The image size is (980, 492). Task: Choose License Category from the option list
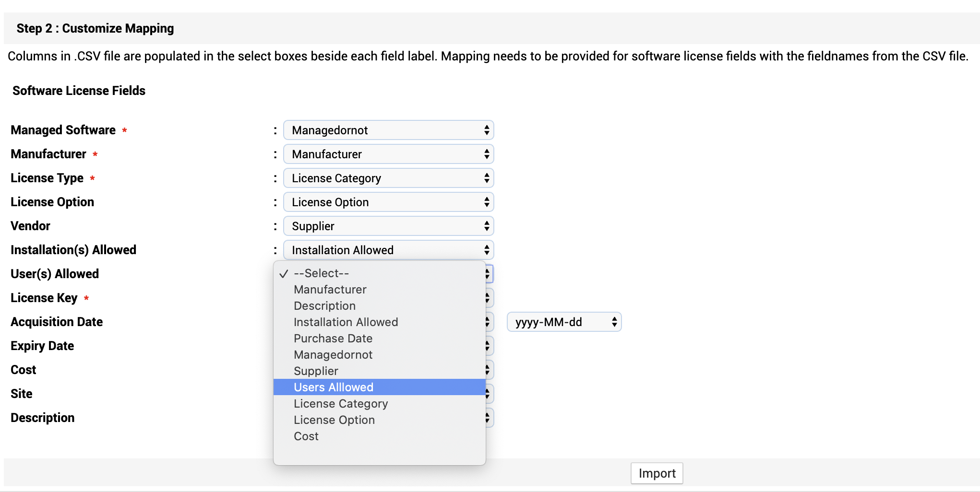point(341,404)
